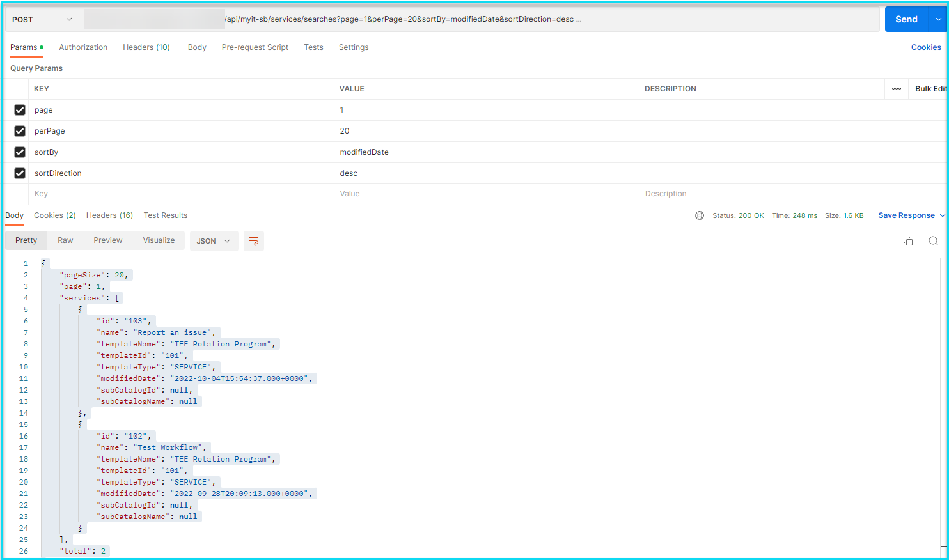Screen dimensions: 949x560
Task: Disable the perPage parameter checkbox
Action: pyautogui.click(x=20, y=131)
